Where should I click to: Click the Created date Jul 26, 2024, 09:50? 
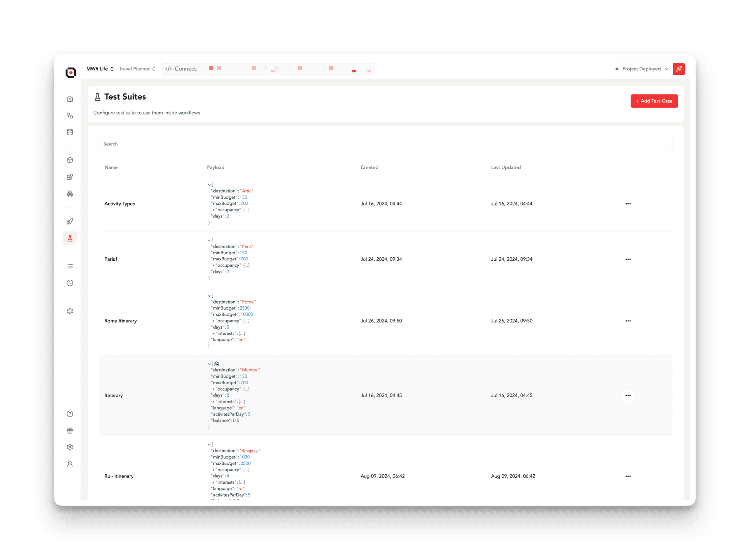[381, 321]
